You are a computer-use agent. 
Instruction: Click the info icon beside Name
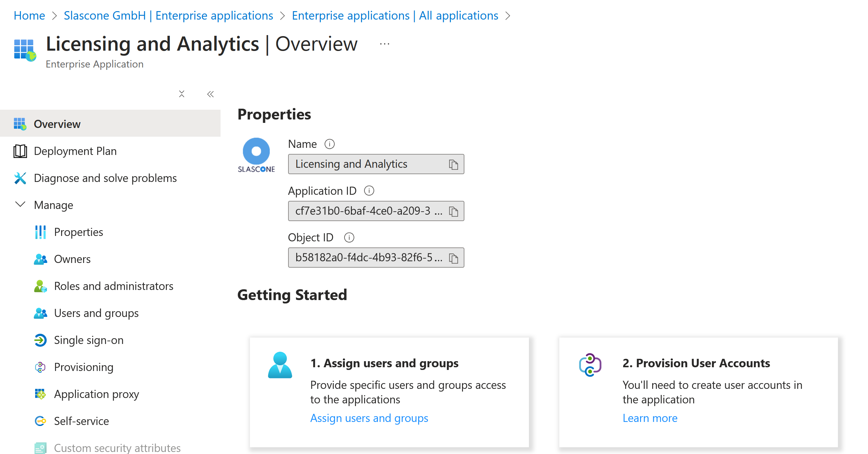click(x=329, y=144)
